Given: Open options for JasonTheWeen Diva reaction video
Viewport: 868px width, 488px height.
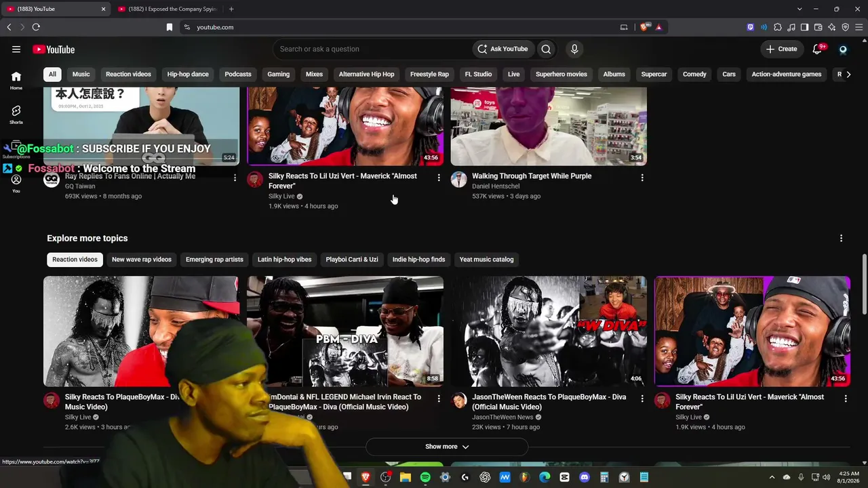Looking at the screenshot, I should click(642, 399).
